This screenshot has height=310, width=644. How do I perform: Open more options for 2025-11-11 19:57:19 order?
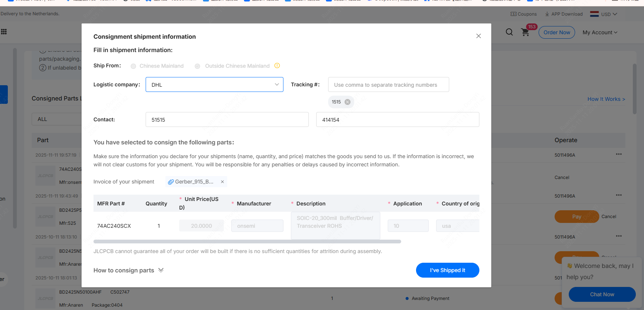click(x=619, y=154)
